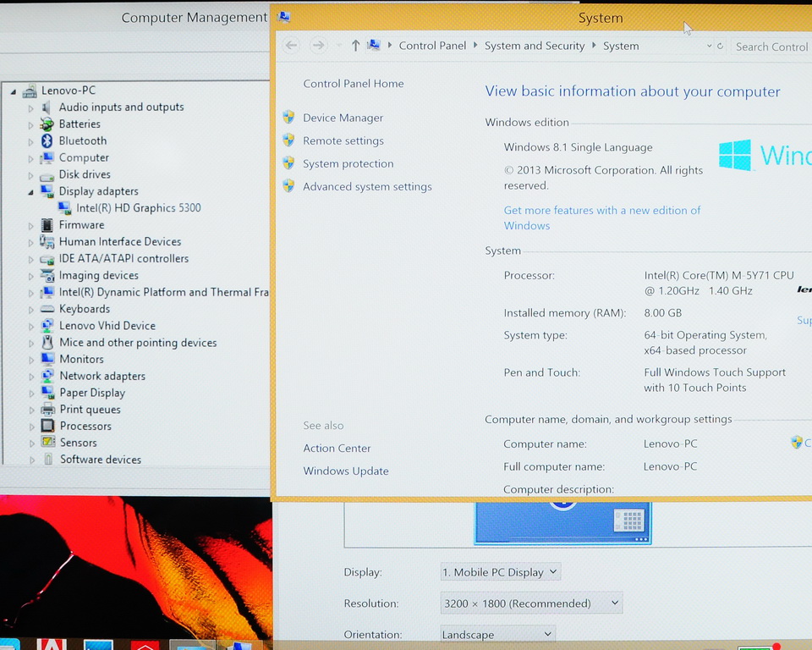
Task: Go back in the System window
Action: point(292,46)
